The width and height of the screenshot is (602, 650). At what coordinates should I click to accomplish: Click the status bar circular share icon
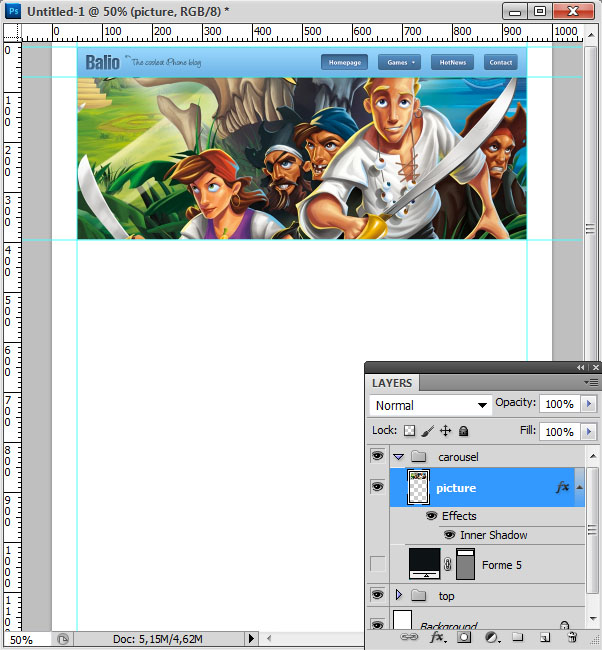pyautogui.click(x=63, y=639)
